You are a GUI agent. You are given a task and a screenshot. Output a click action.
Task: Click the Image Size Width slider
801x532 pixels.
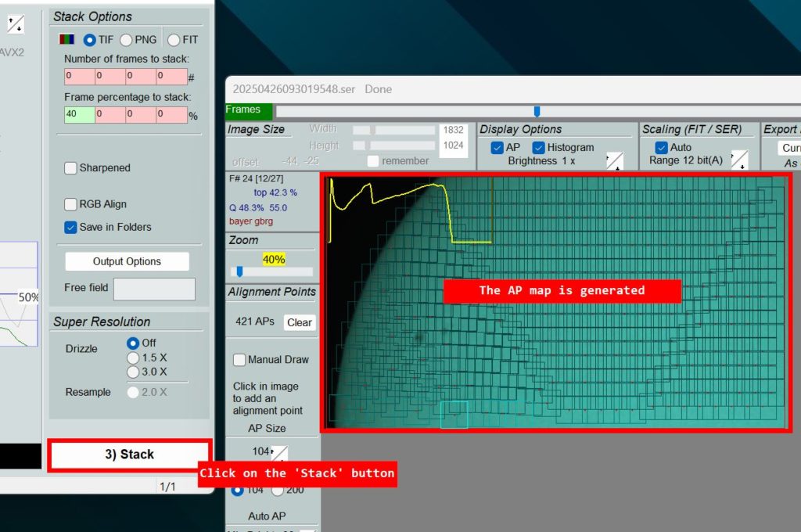pyautogui.click(x=393, y=131)
